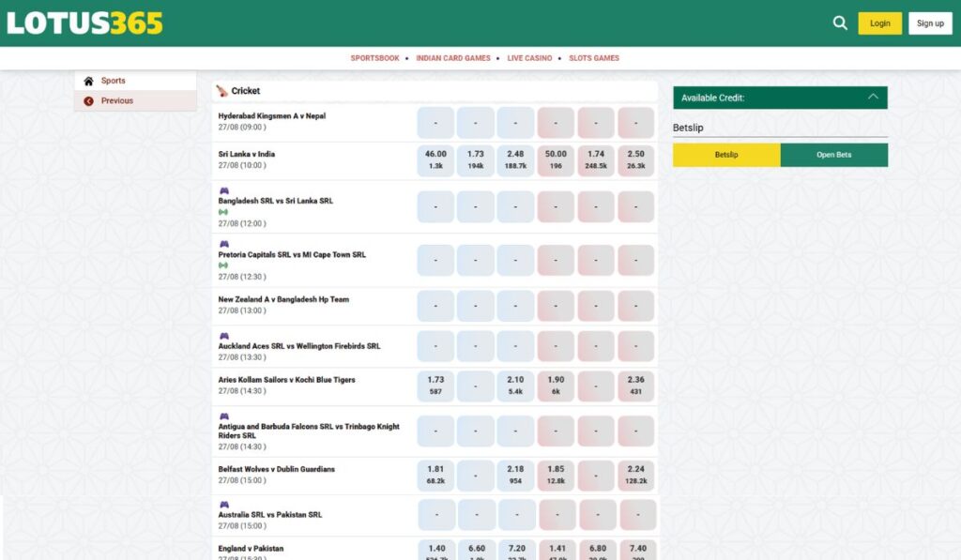This screenshot has width=961, height=560.
Task: Click the Cricket bat icon
Action: pyautogui.click(x=221, y=91)
